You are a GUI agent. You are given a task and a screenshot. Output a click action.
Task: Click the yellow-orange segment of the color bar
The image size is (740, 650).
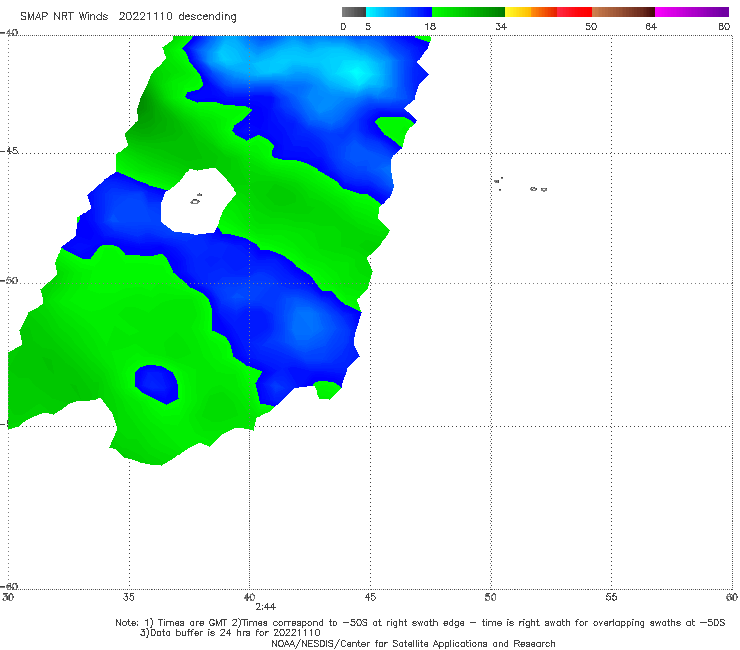531,12
